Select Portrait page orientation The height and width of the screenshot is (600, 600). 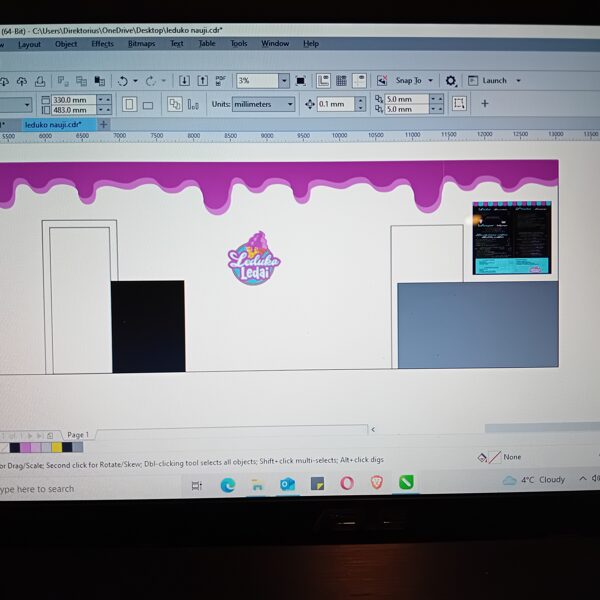point(129,104)
